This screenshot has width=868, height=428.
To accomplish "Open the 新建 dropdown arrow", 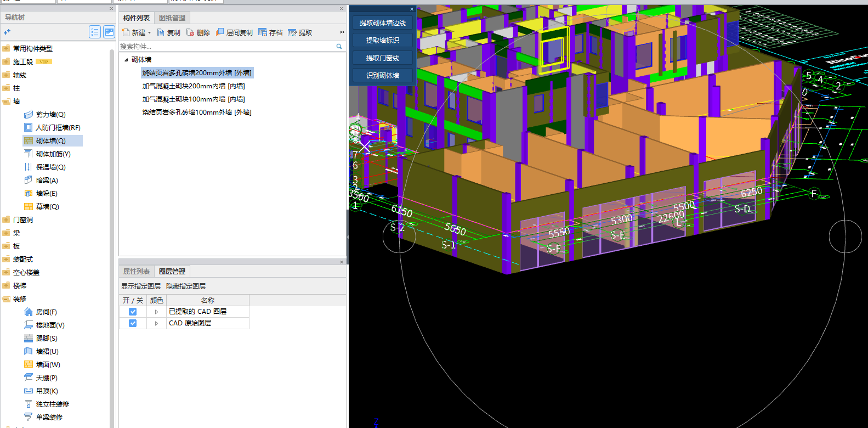I will coord(149,33).
